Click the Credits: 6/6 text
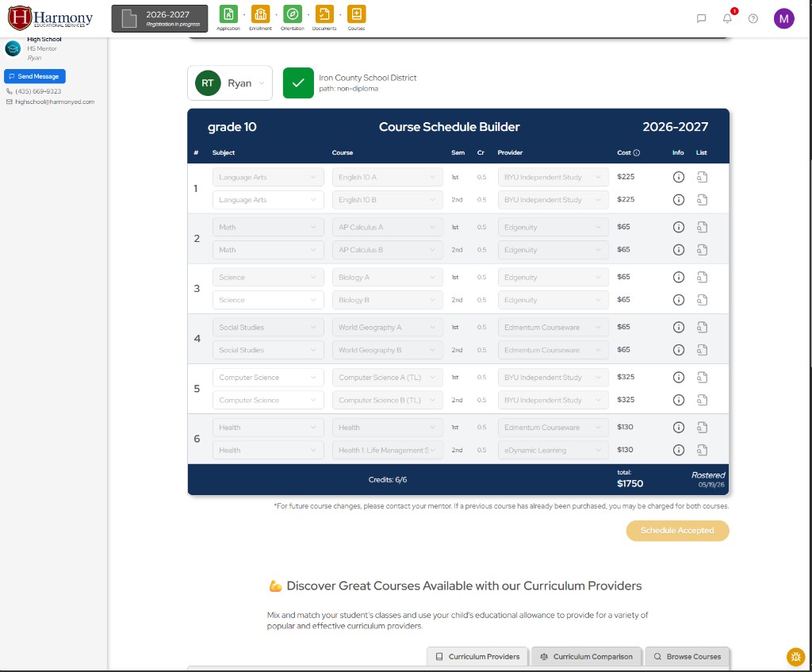Viewport: 812px width, 672px height. [387, 480]
